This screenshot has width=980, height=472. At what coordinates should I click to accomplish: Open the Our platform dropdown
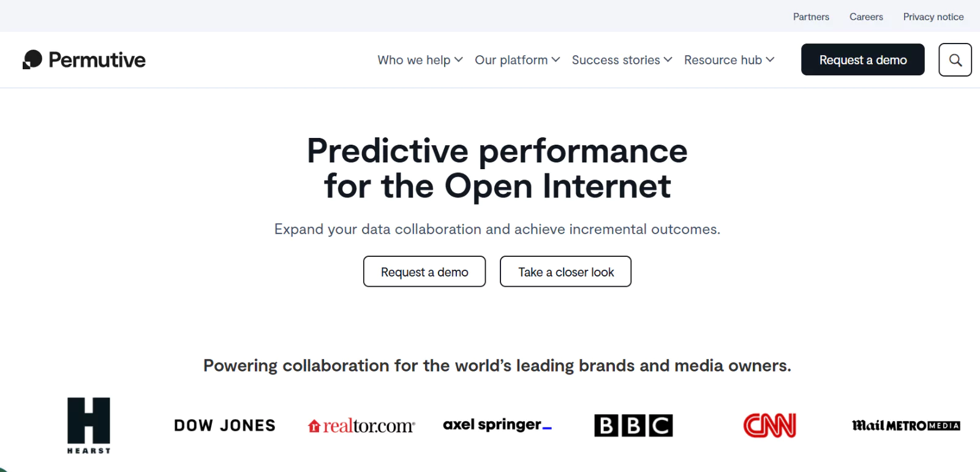[516, 59]
